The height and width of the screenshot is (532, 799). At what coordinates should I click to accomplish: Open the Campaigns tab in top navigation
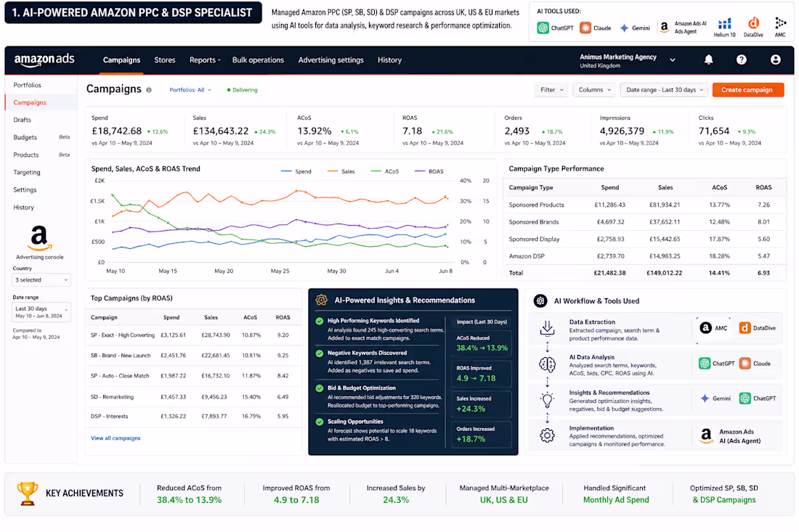pyautogui.click(x=121, y=60)
